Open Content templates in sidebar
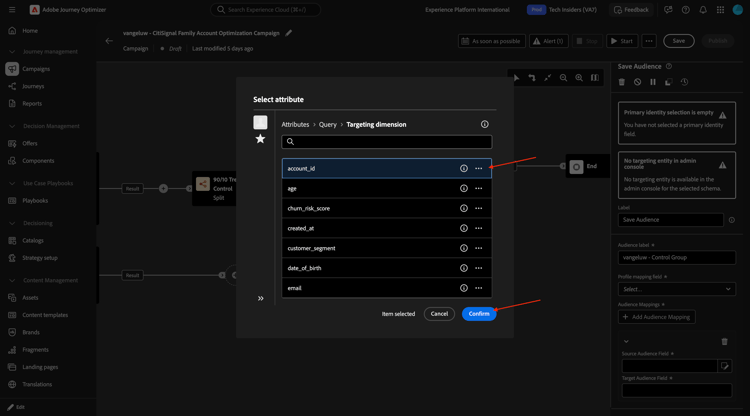This screenshot has height=416, width=750. coord(45,315)
